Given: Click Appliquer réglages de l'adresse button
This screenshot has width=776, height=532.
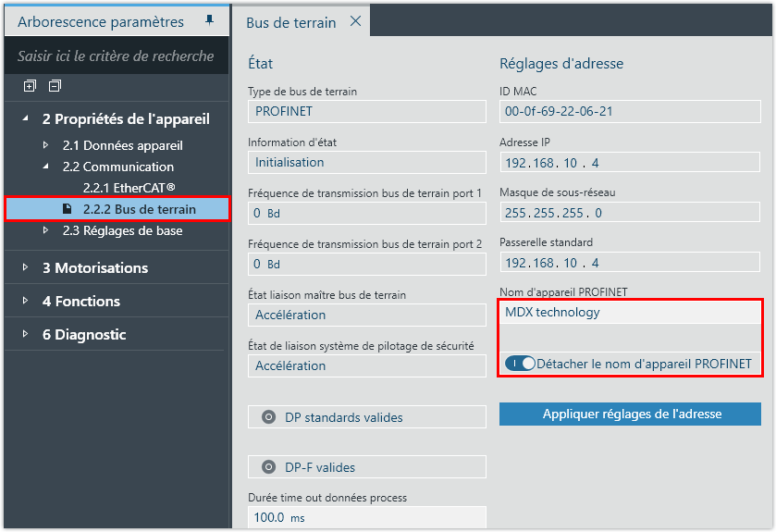Looking at the screenshot, I should pos(631,414).
